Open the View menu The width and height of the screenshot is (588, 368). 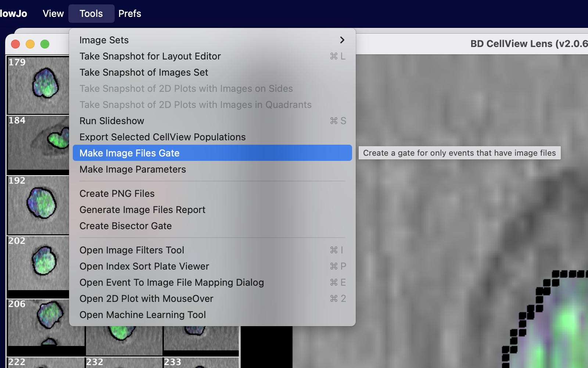(x=53, y=14)
